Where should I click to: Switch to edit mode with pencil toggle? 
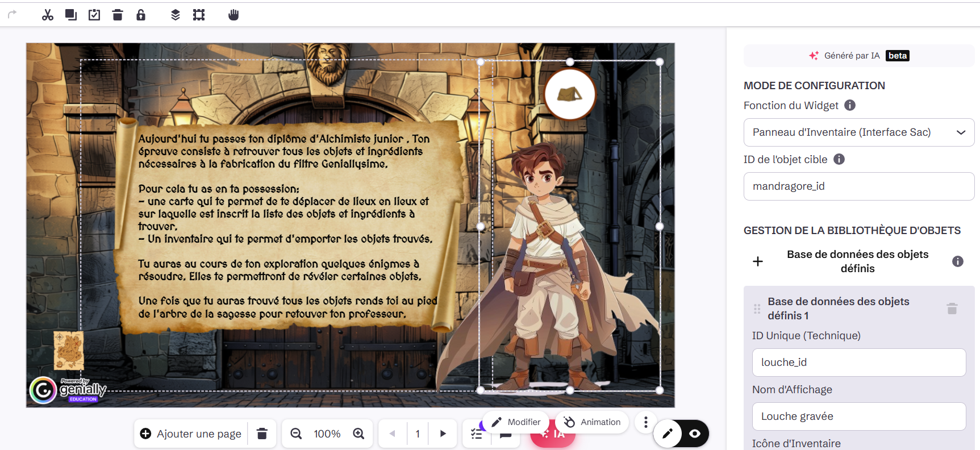coord(668,434)
